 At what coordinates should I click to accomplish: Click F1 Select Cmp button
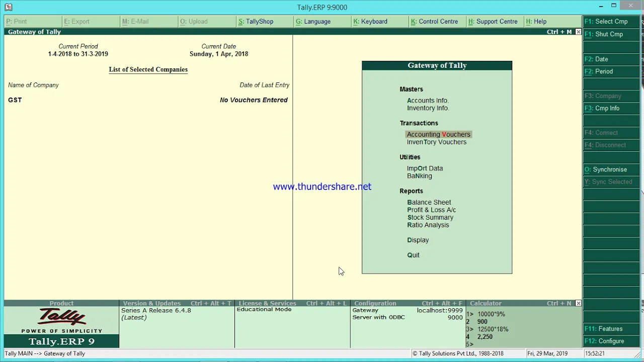coord(611,22)
